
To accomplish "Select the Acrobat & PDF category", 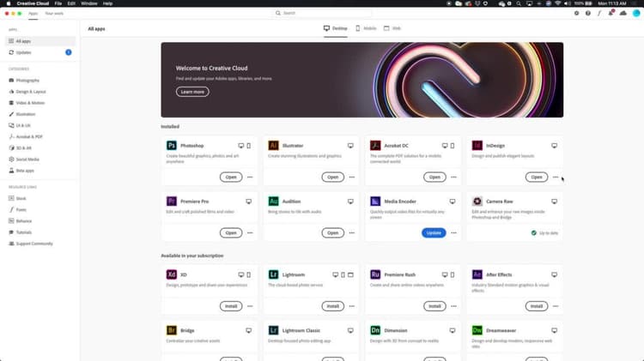I will pyautogui.click(x=26, y=136).
